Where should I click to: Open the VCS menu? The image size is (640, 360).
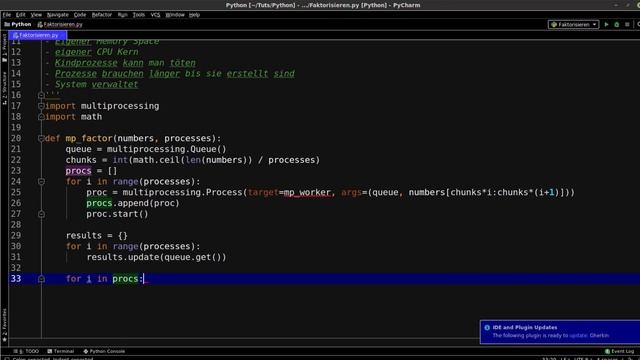tap(155, 15)
